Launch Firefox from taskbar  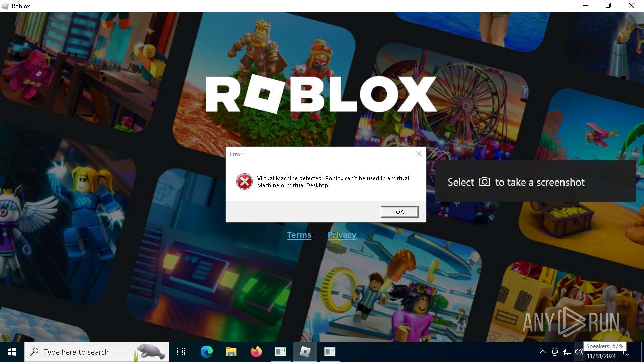pos(256,352)
